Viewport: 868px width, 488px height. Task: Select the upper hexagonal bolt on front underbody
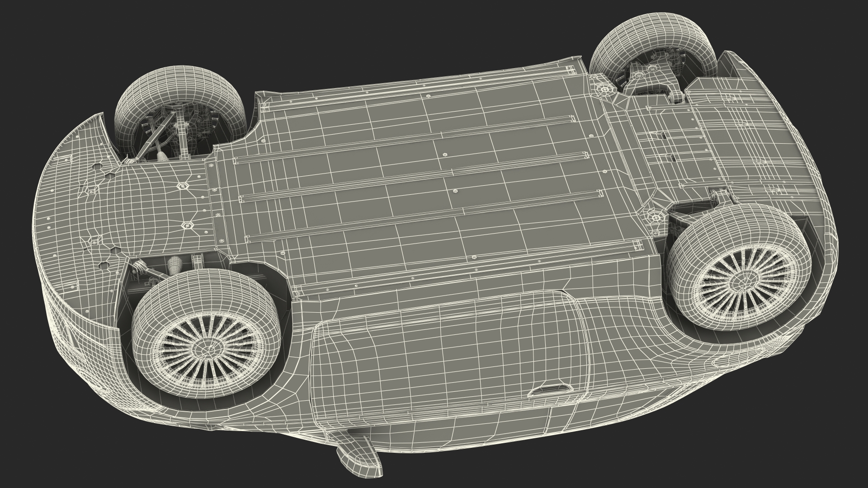[x=182, y=186]
